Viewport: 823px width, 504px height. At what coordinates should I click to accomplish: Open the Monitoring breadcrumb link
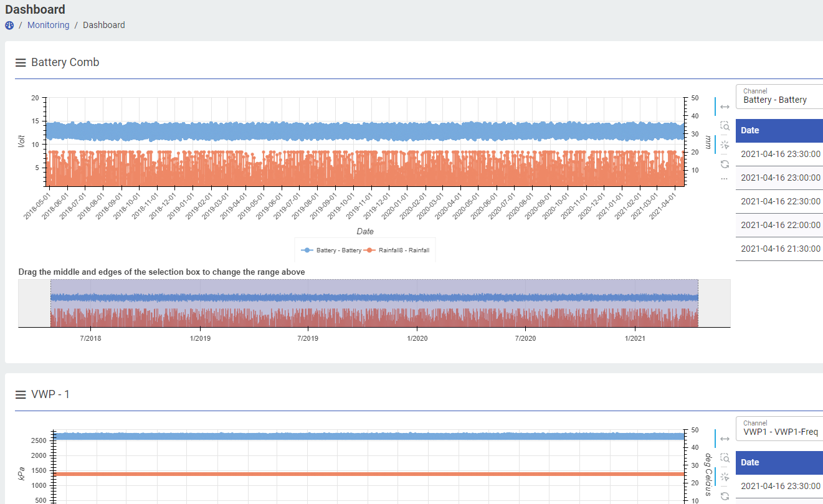[x=48, y=26]
